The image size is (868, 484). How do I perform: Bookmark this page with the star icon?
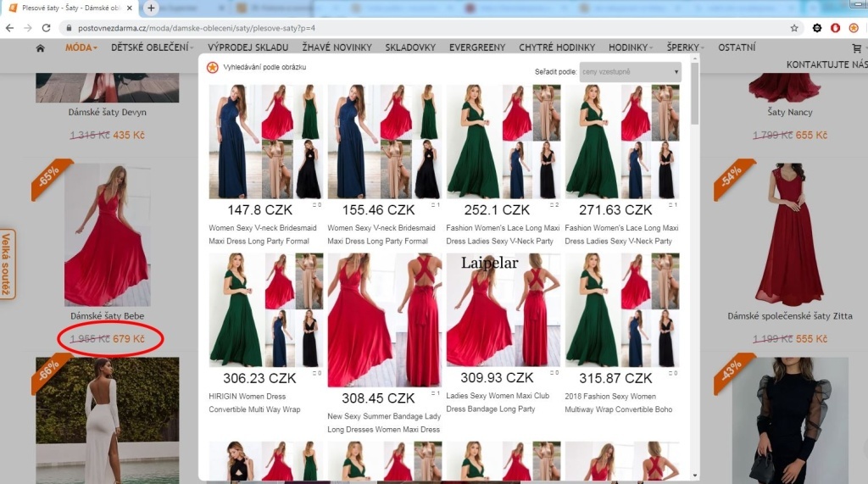click(x=793, y=28)
